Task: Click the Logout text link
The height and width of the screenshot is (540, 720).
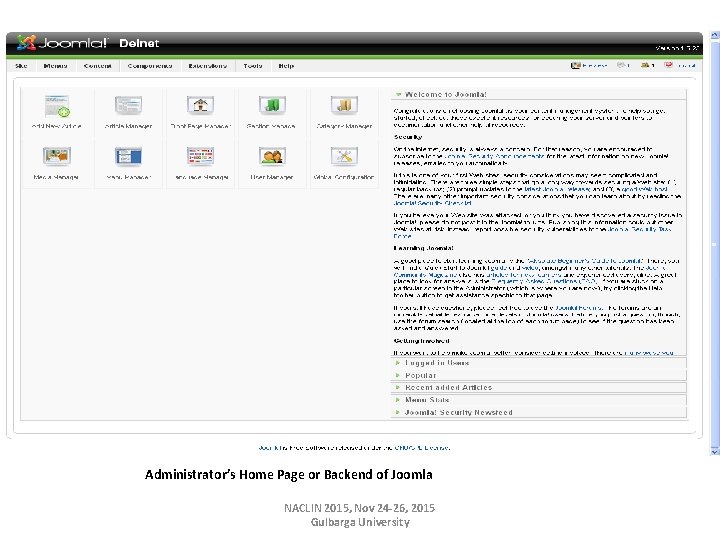Action: click(x=687, y=66)
